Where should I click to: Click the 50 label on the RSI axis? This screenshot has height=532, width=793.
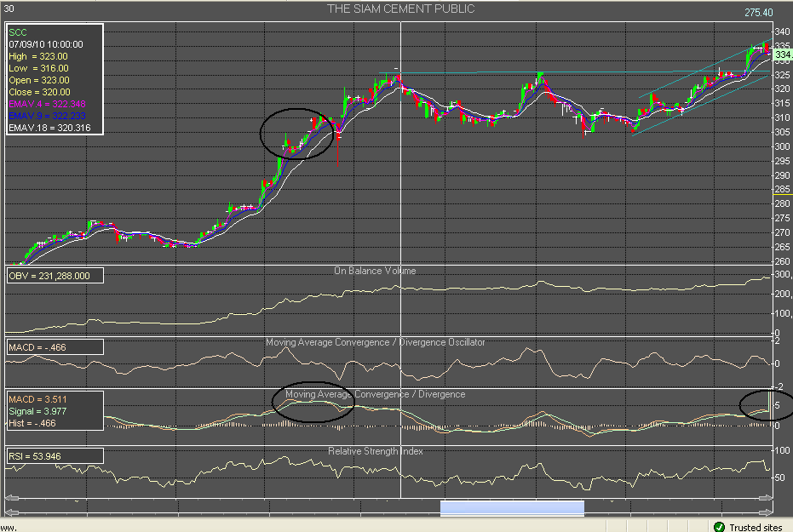(780, 478)
